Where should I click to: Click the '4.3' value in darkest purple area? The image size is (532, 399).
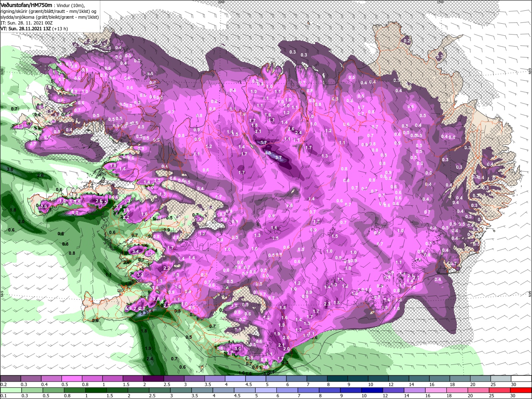268,153
